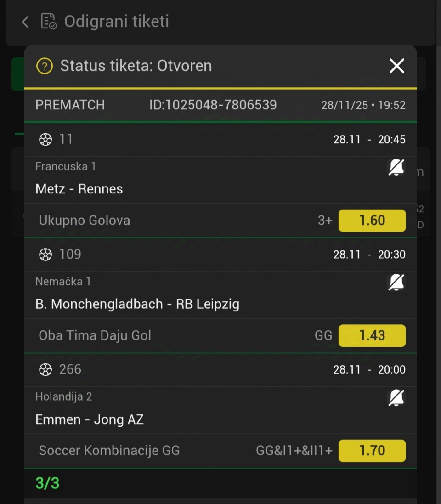Click the ticket status question mark icon
The height and width of the screenshot is (504, 441).
45,66
